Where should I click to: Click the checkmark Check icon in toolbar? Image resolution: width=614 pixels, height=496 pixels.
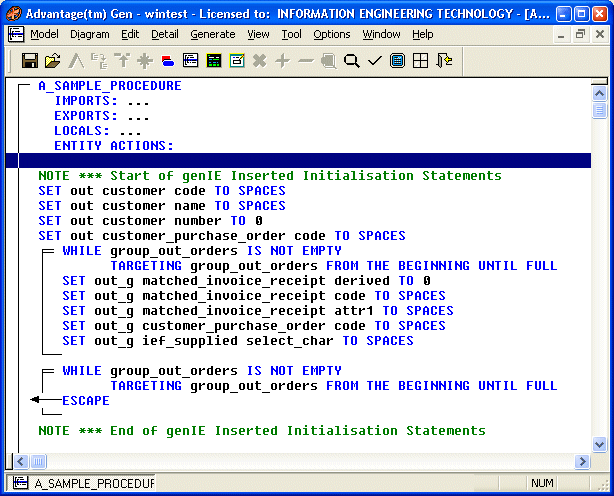pyautogui.click(x=374, y=61)
